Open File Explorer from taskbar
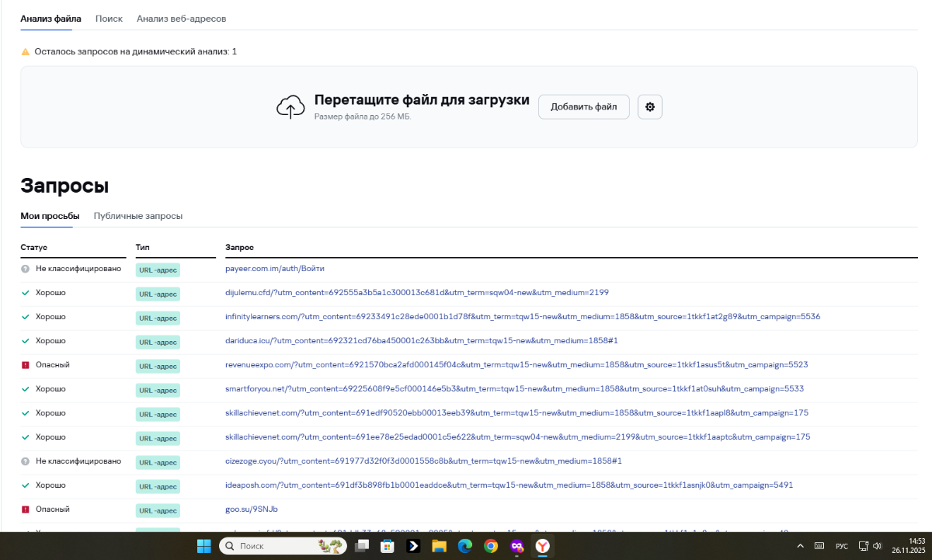This screenshot has height=560, width=932. (x=439, y=546)
